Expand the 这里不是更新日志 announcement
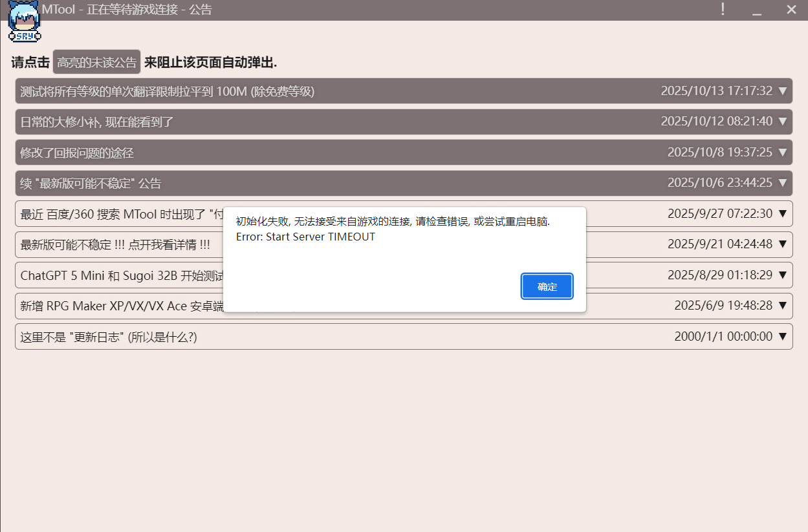Image resolution: width=808 pixels, height=532 pixels. click(782, 336)
